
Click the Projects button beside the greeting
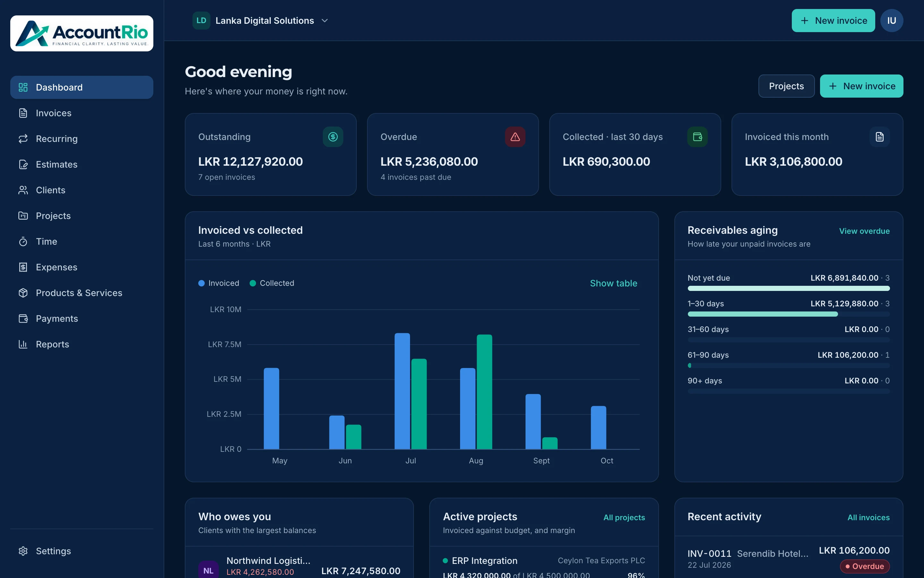(x=787, y=86)
